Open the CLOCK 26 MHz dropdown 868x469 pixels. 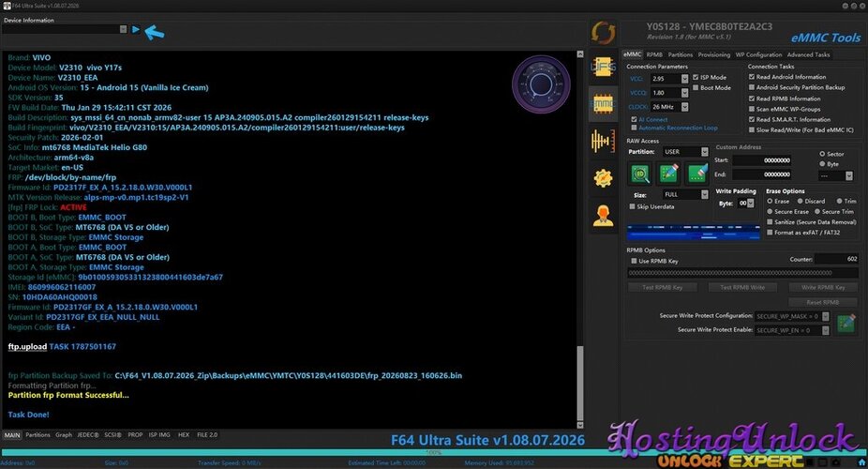point(684,107)
